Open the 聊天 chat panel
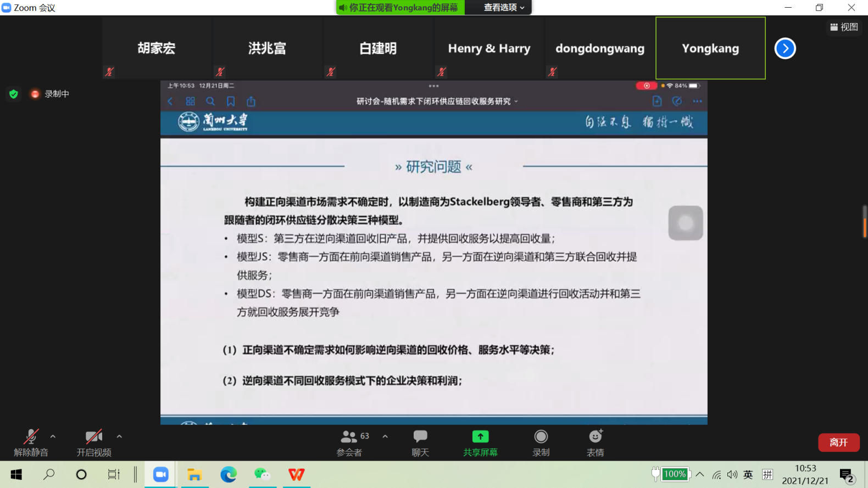Screen dimensions: 868x488 tap(420, 442)
